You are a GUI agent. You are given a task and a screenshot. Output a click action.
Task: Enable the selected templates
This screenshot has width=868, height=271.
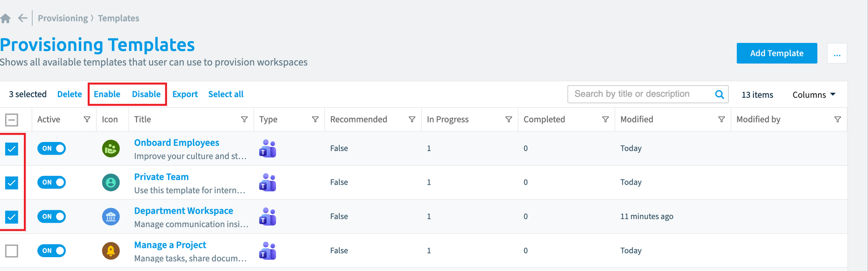pyautogui.click(x=107, y=94)
